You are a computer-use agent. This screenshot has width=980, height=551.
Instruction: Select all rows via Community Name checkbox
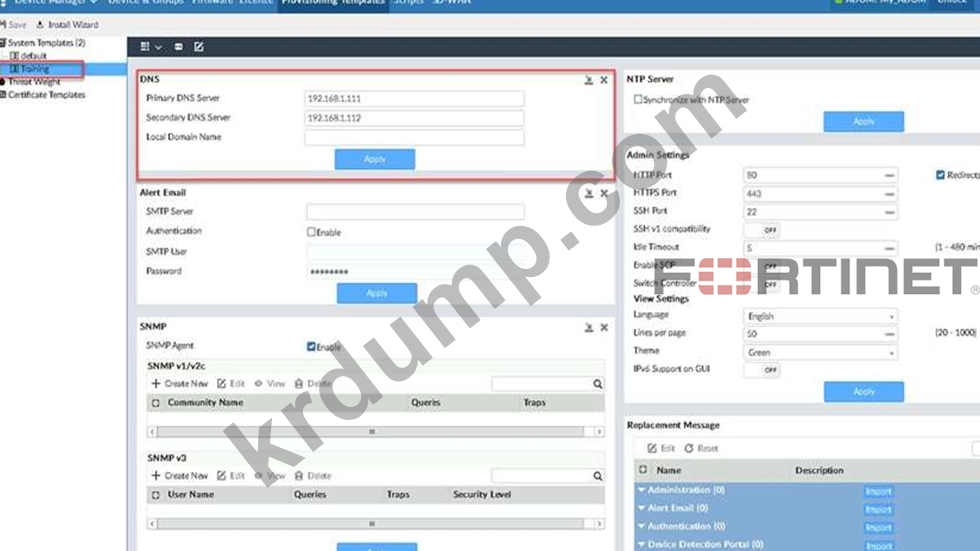point(156,403)
